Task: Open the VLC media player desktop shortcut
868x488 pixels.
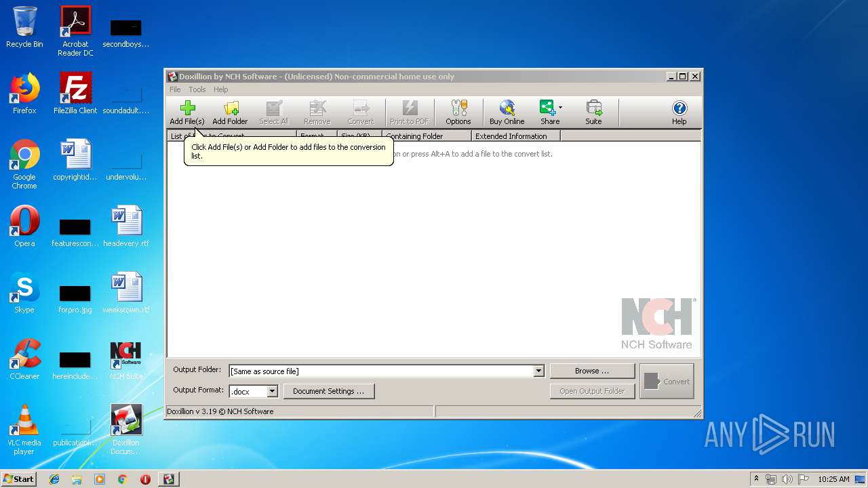Action: pyautogui.click(x=24, y=430)
